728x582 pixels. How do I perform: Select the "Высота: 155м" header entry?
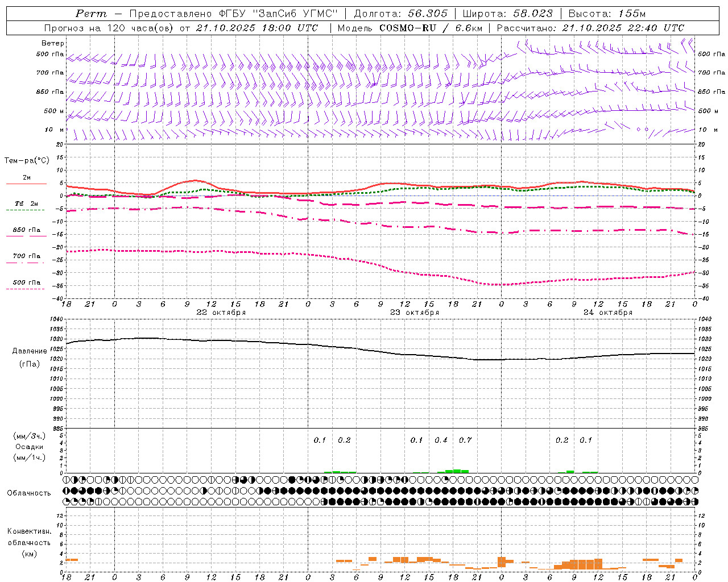point(607,14)
